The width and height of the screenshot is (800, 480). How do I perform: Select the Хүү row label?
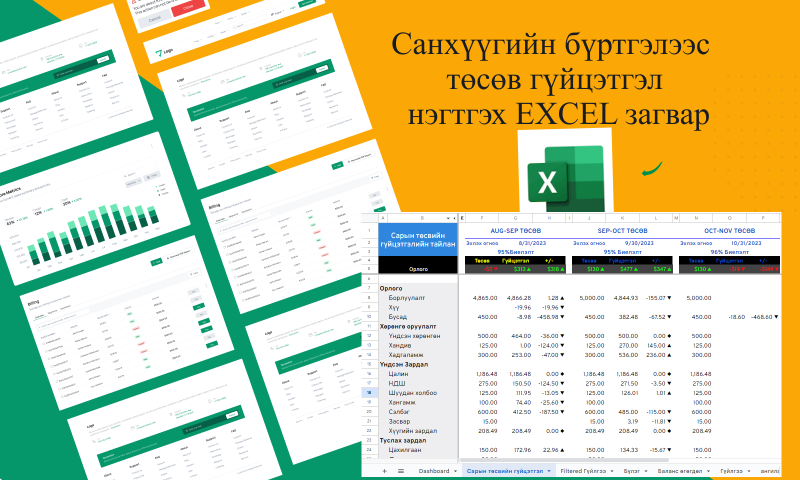point(393,308)
